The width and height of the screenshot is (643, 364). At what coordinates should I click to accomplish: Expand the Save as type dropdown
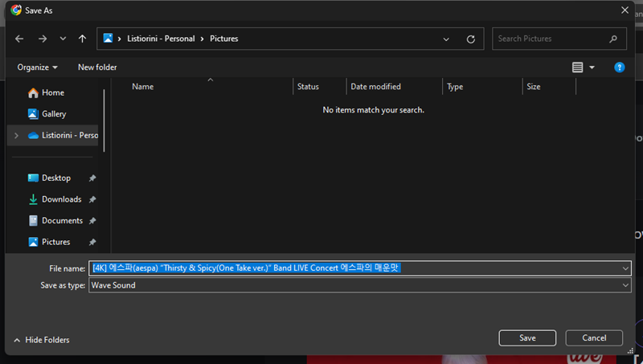625,285
